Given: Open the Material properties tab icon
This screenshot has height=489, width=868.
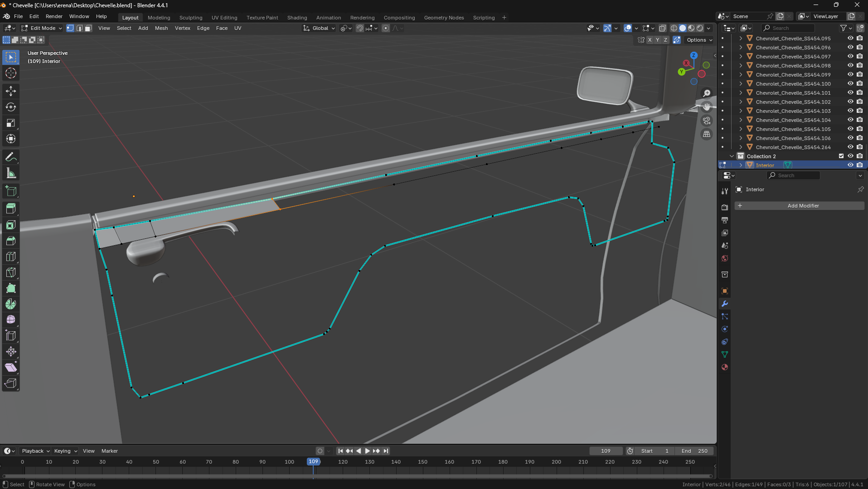Looking at the screenshot, I should [x=725, y=367].
